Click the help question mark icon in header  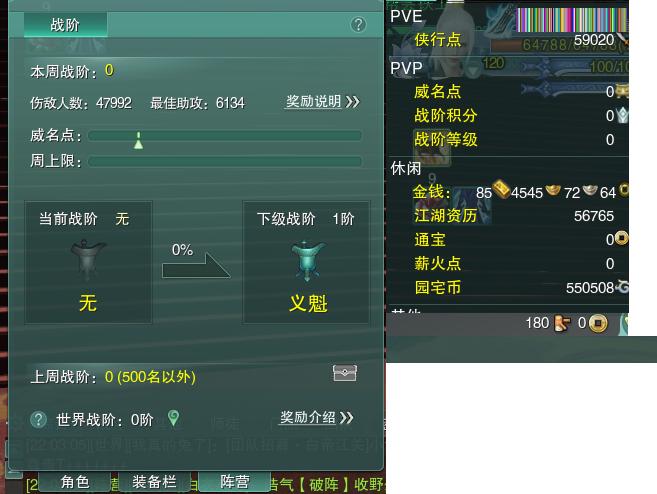tap(358, 25)
